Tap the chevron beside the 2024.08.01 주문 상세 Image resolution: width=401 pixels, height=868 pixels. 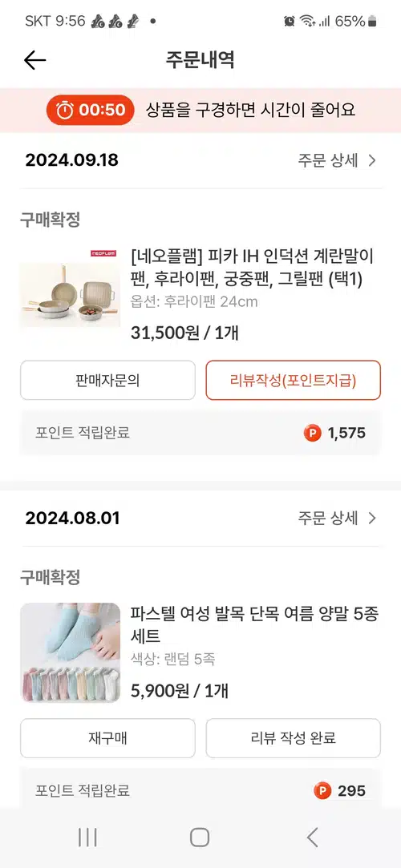tap(372, 518)
